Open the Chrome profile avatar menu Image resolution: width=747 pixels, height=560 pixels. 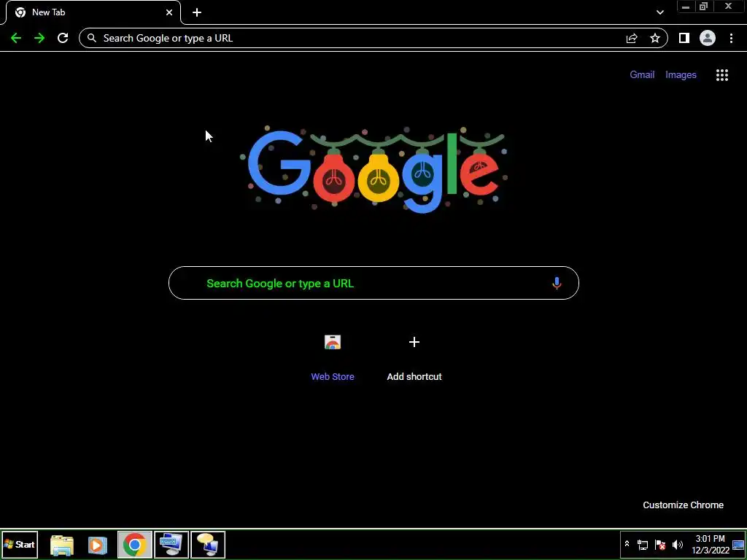(708, 38)
